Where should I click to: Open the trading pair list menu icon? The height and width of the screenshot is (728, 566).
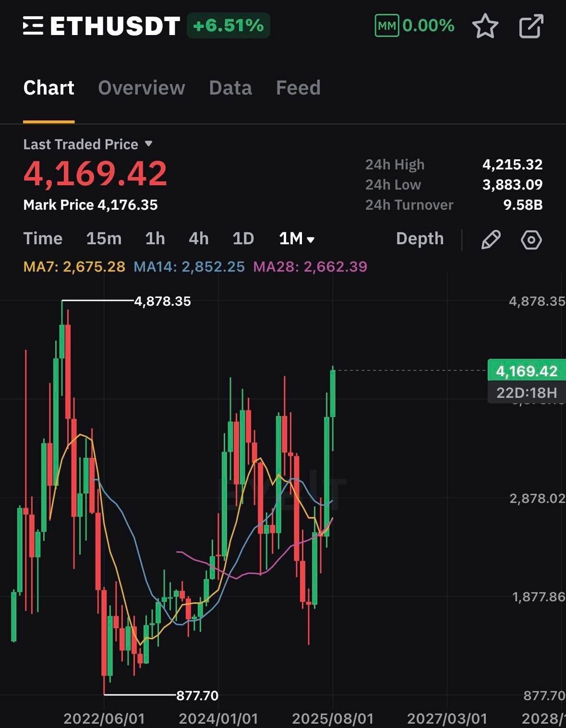click(33, 26)
